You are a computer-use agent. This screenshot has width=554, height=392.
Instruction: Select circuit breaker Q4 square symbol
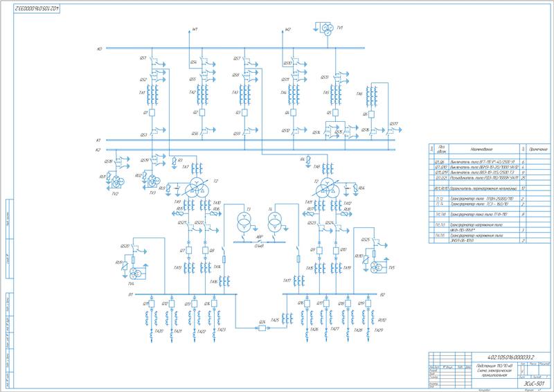(293, 113)
